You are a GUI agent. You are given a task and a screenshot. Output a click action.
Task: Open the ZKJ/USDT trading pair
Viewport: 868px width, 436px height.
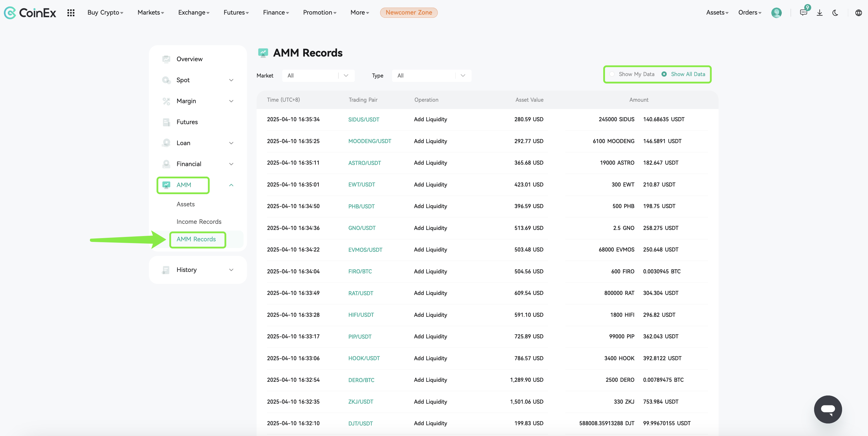pos(361,402)
